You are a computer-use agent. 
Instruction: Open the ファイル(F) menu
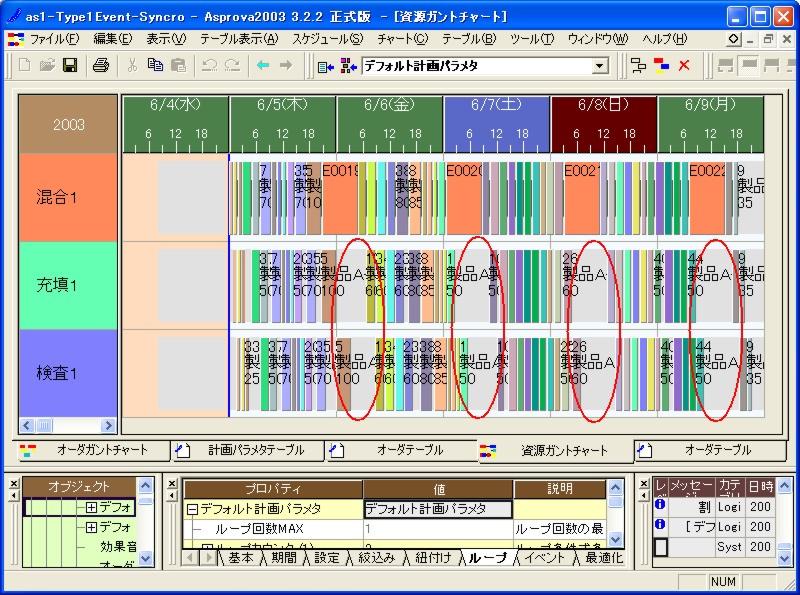(55, 39)
